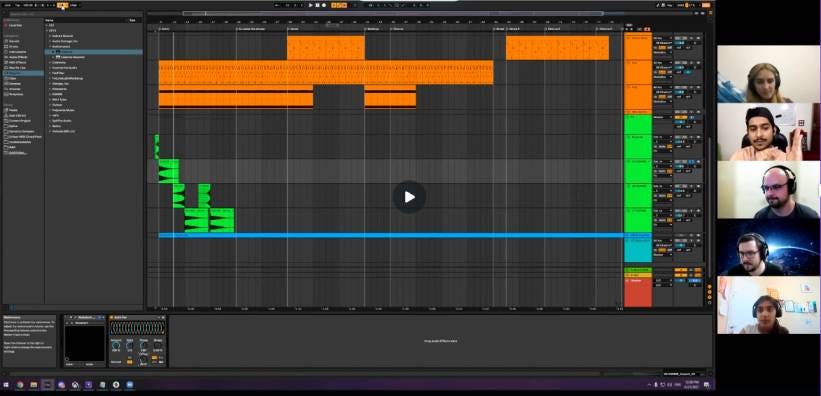This screenshot has width=821, height=396.
Task: Select the top participant video tile
Action: [768, 74]
